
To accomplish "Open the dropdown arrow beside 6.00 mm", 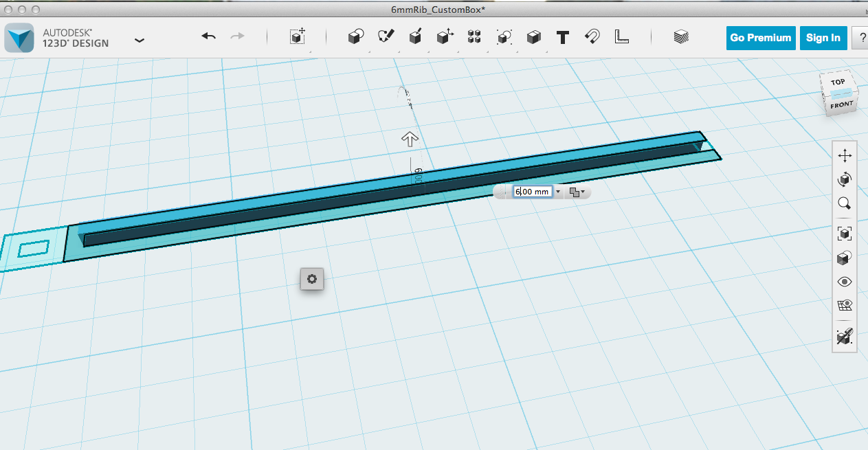I will pos(558,192).
